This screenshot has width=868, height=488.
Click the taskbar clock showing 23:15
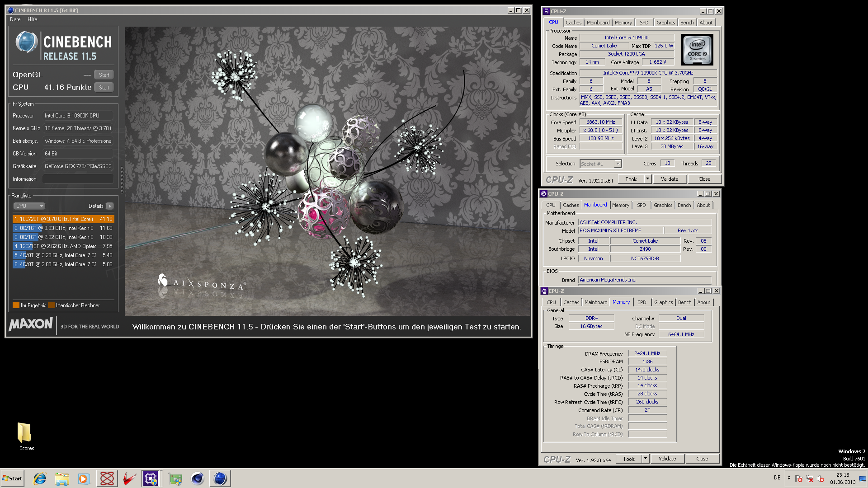tap(843, 479)
